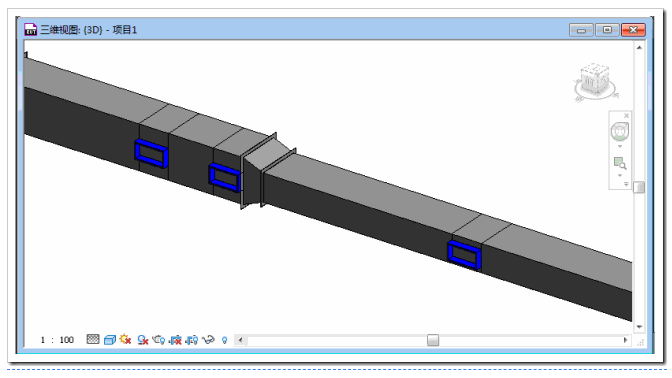
Task: Expand the Steering Wheels dropdown arrow
Action: tap(620, 146)
